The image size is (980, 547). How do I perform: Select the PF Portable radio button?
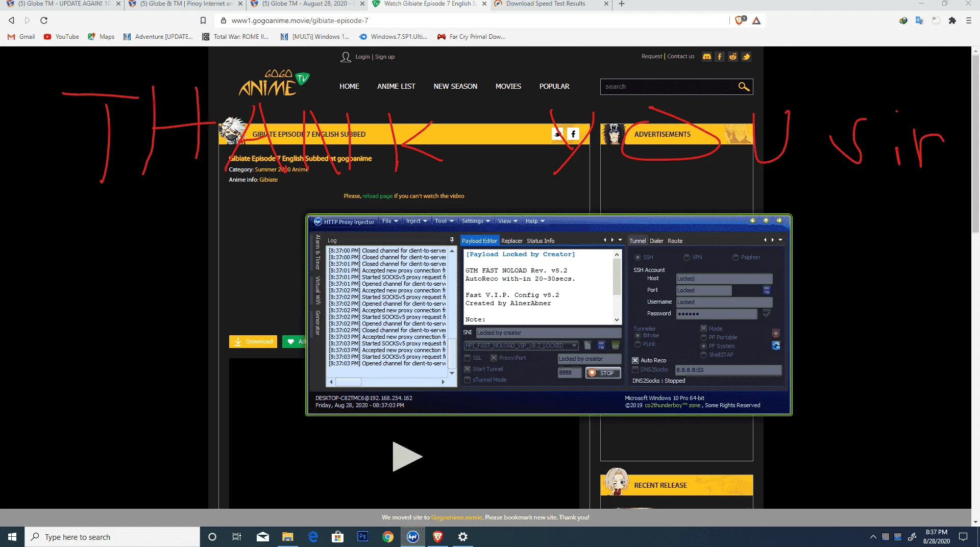(703, 337)
